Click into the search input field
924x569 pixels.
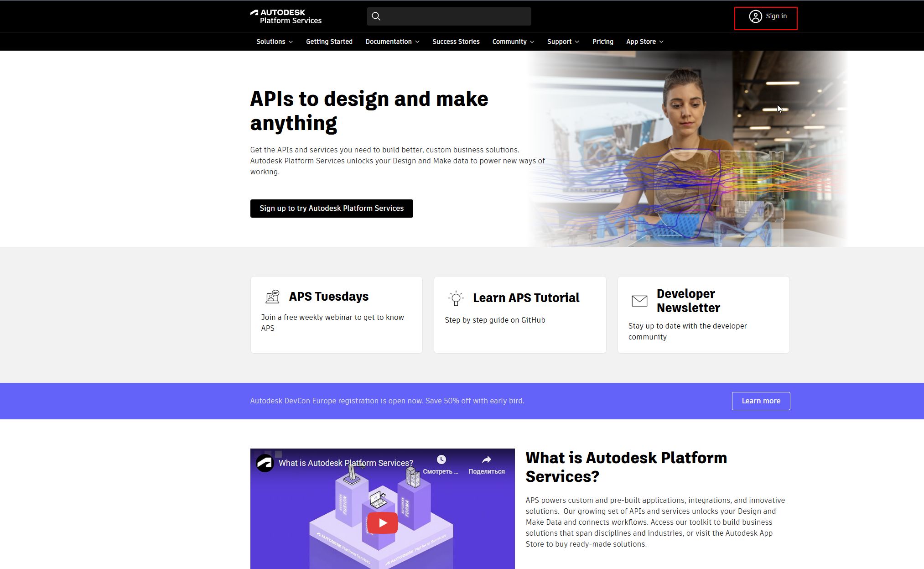(x=456, y=16)
